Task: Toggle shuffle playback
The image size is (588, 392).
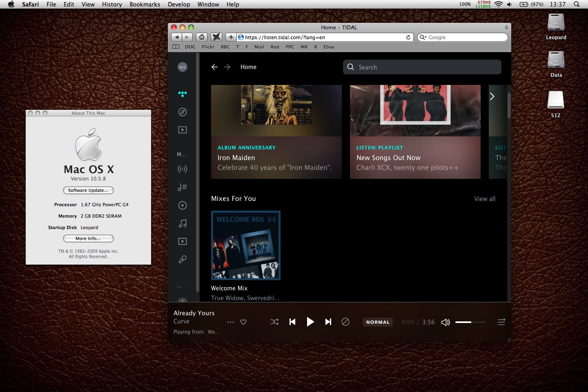Action: click(274, 322)
